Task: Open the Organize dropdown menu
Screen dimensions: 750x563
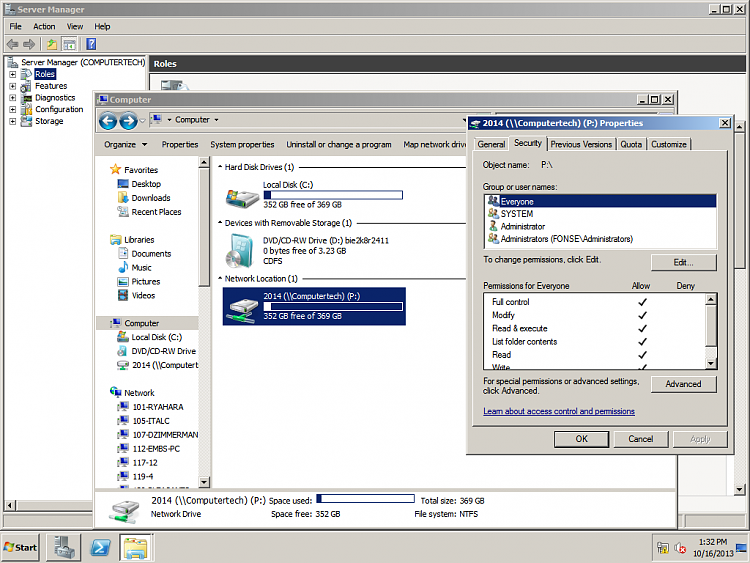Action: click(125, 144)
